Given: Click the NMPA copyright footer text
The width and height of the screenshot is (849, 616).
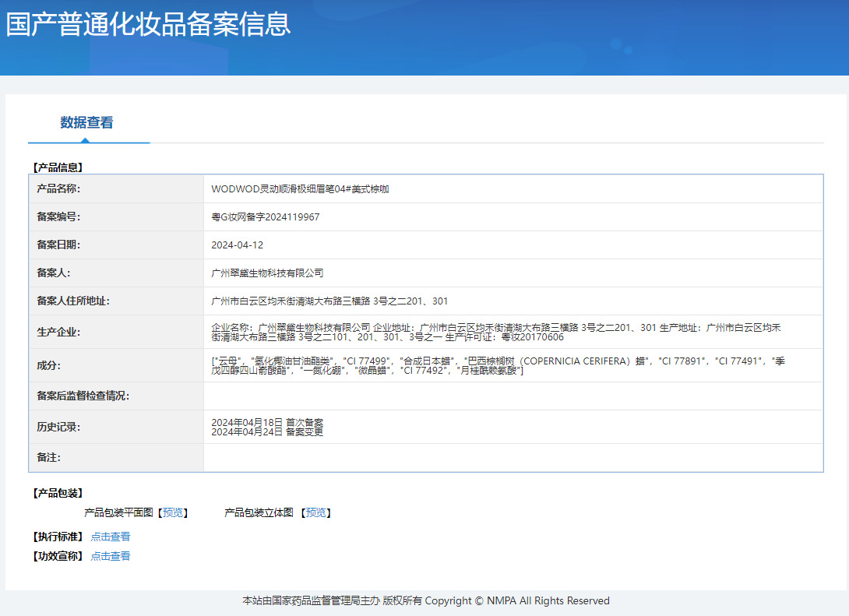Looking at the screenshot, I should pyautogui.click(x=425, y=600).
